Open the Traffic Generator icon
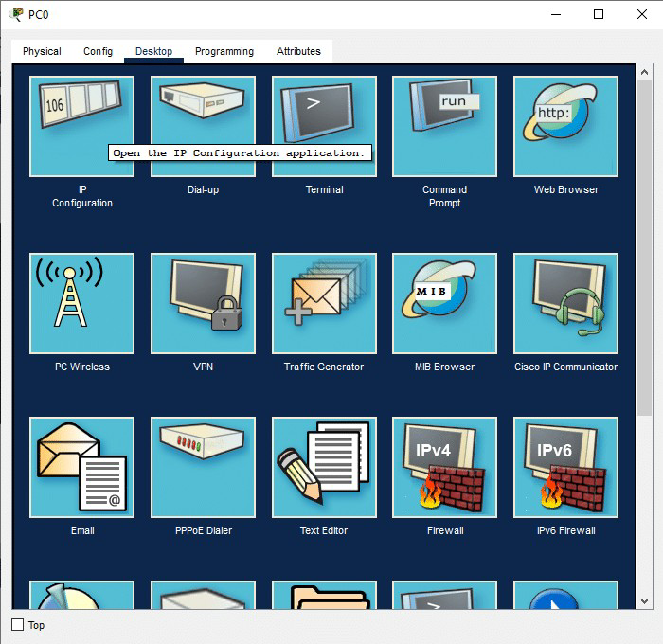663x644 pixels. tap(324, 303)
